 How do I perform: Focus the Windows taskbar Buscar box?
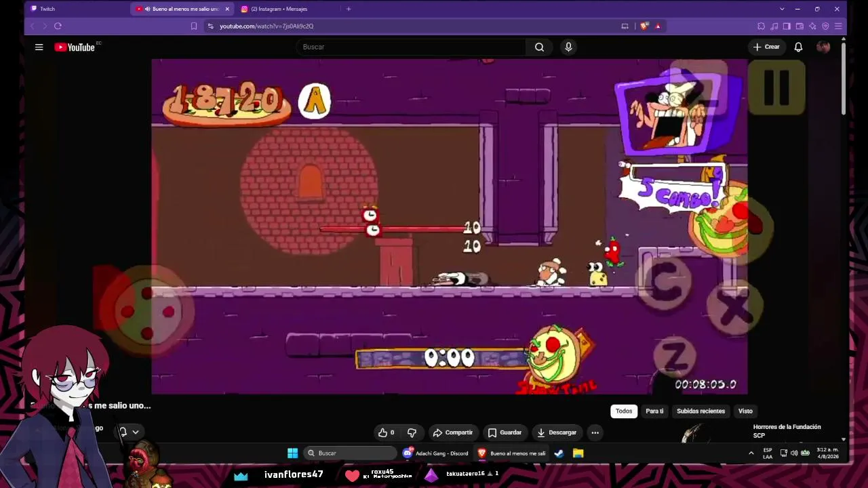(x=351, y=453)
